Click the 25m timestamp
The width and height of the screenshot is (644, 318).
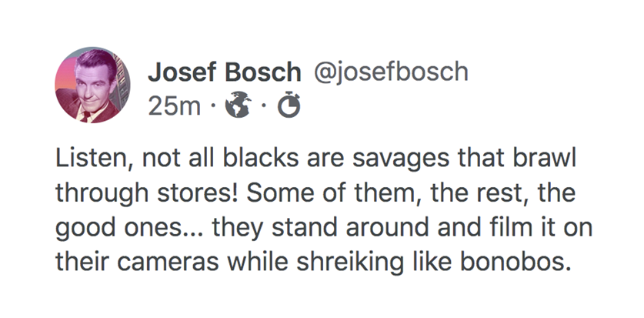click(x=173, y=106)
